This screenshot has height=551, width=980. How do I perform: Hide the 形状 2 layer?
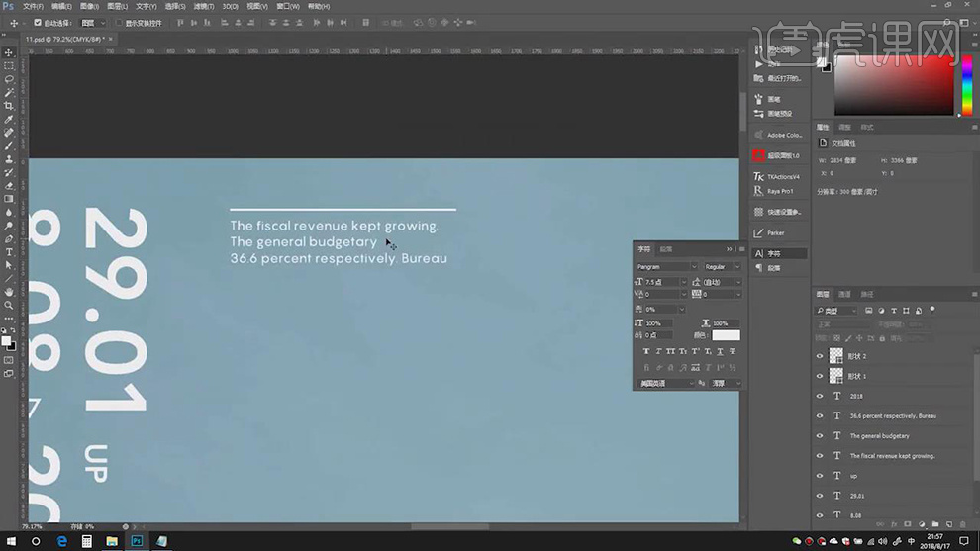(820, 356)
